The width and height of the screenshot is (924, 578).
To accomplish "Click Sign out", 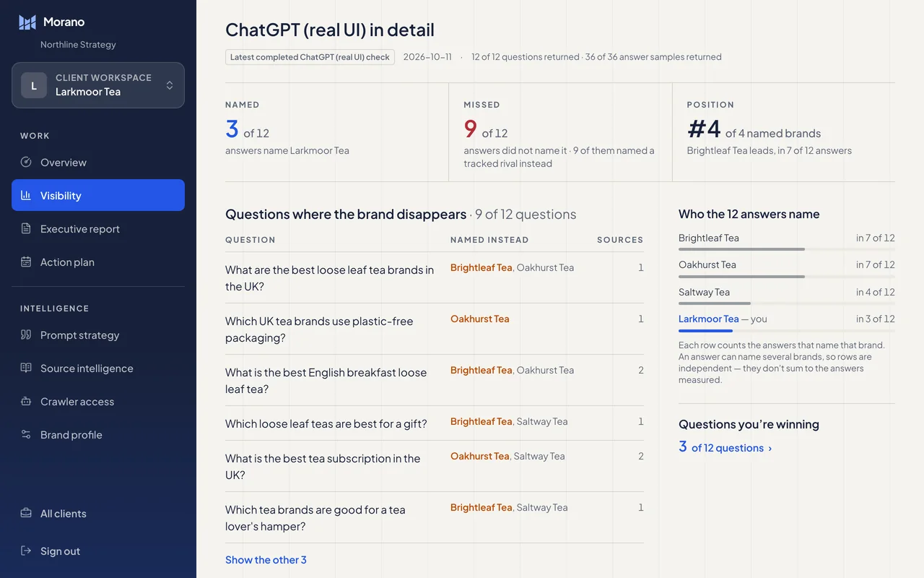I will pyautogui.click(x=98, y=551).
